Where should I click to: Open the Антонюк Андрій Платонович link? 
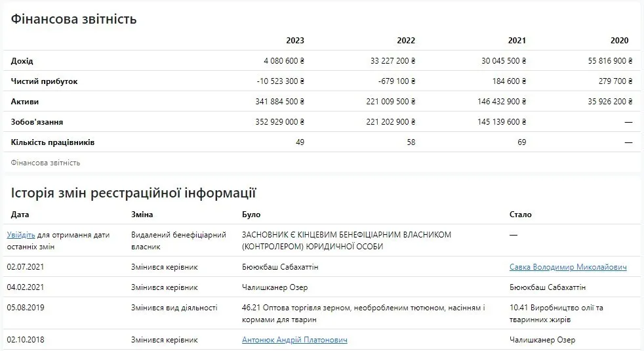coord(294,340)
